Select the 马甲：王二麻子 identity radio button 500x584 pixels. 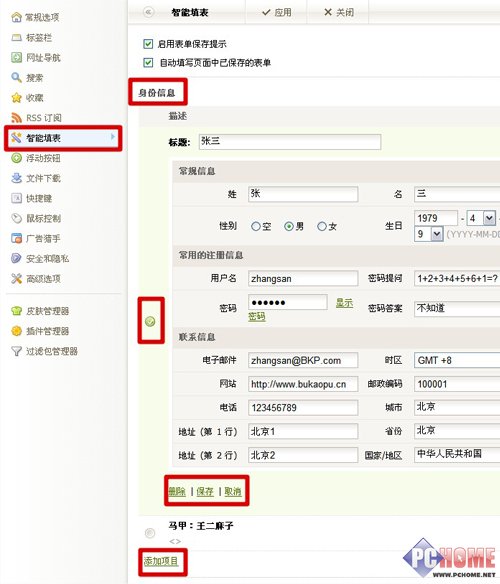[x=150, y=533]
